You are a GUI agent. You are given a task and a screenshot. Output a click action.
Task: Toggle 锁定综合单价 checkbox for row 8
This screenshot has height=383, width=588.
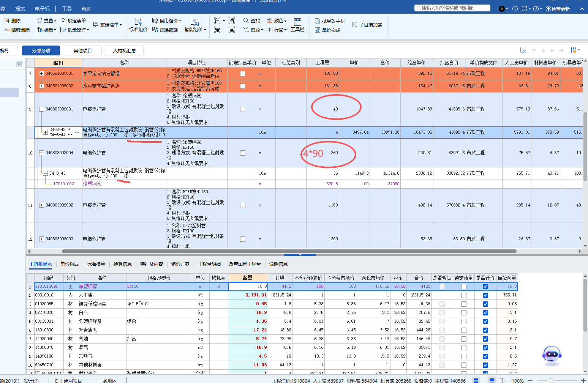point(243,86)
